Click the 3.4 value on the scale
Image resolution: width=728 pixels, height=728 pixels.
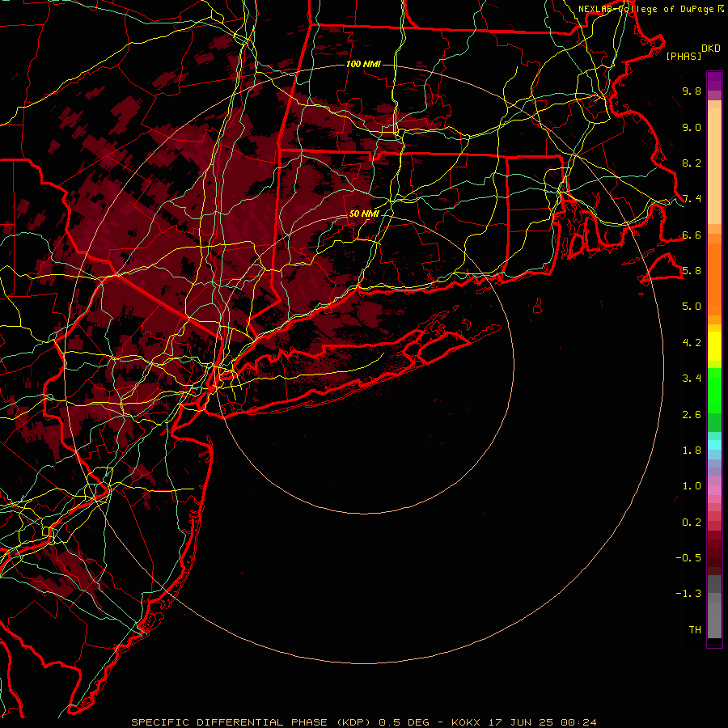coord(692,379)
